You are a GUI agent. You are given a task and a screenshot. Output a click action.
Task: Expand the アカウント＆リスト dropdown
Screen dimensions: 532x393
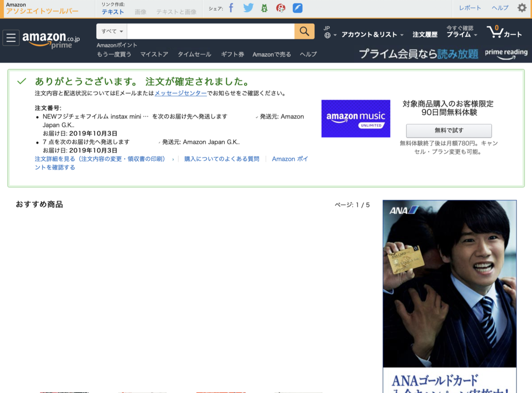pos(371,34)
